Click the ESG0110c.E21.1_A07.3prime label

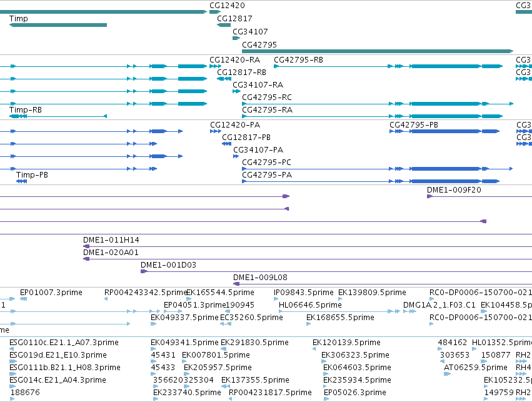(x=64, y=343)
